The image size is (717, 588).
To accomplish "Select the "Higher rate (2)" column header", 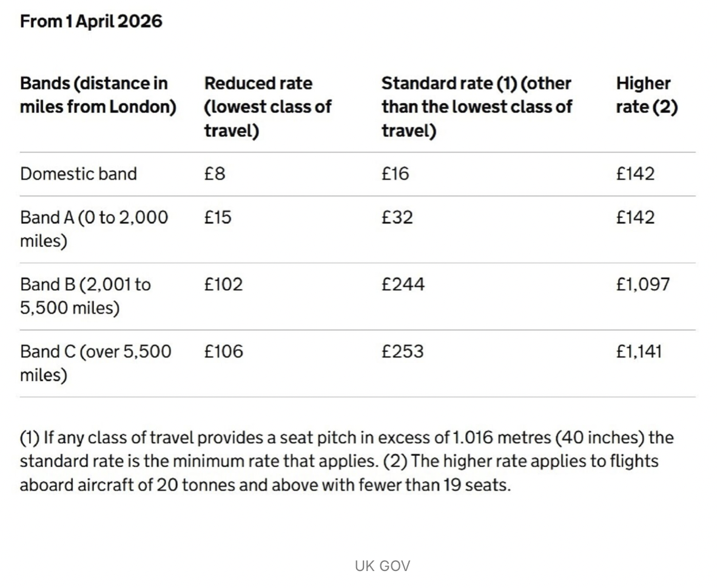I will click(x=646, y=95).
